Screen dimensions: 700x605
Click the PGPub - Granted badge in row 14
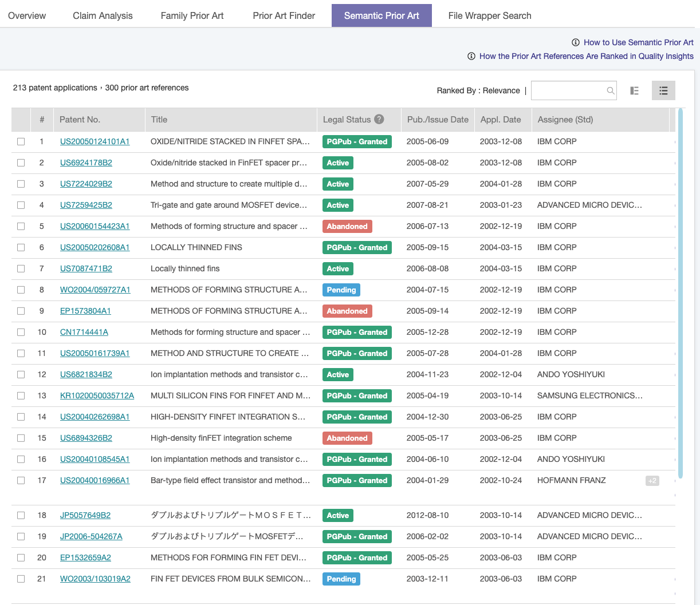click(357, 417)
